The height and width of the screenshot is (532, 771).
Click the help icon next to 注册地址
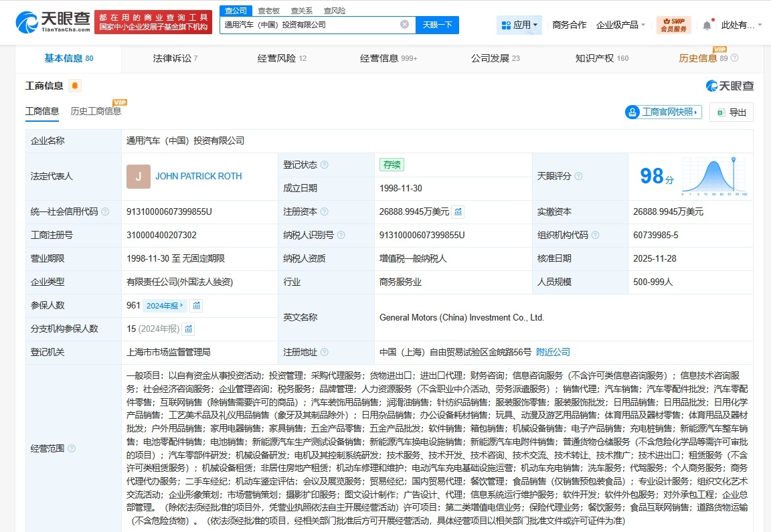(324, 352)
